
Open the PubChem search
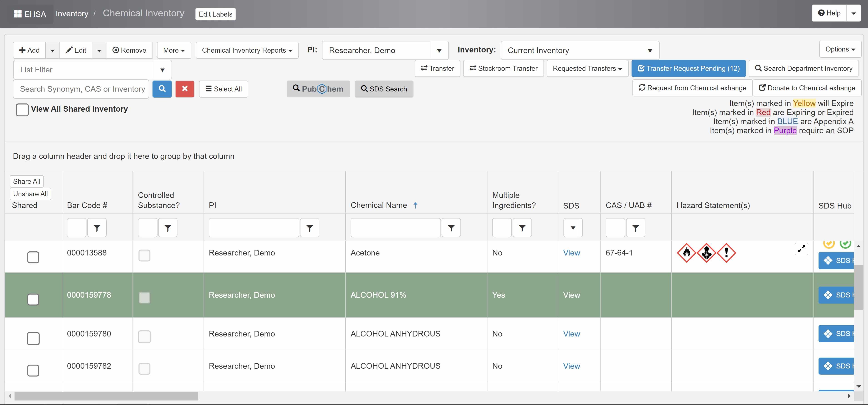coord(318,89)
